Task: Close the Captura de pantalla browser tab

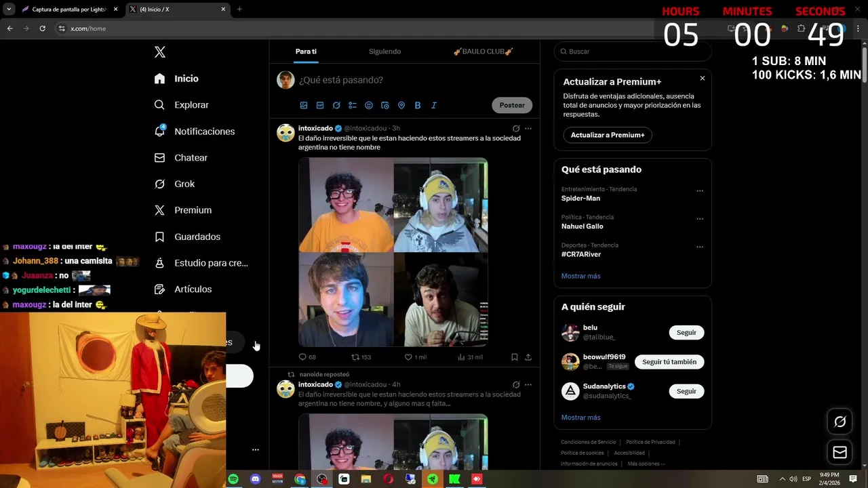Action: [115, 9]
